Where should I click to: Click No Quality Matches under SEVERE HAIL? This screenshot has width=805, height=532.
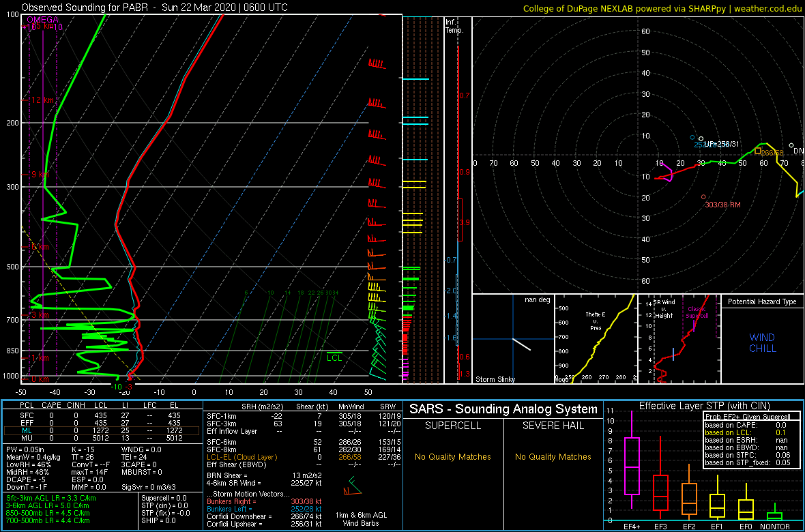point(553,456)
